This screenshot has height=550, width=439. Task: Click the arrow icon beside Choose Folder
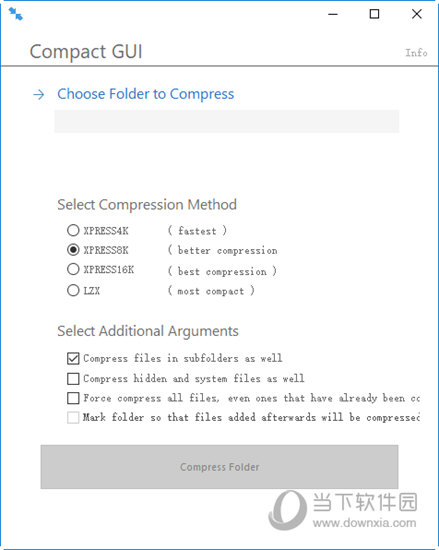point(39,94)
